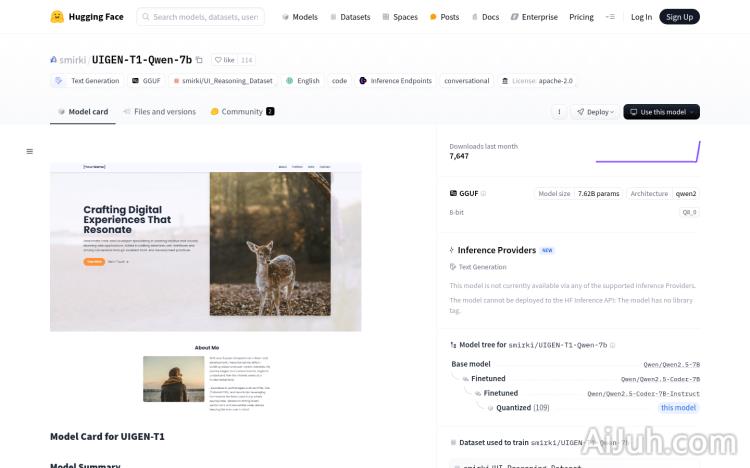The width and height of the screenshot is (750, 468).
Task: Click the Hugging Face logo icon
Action: 58,17
